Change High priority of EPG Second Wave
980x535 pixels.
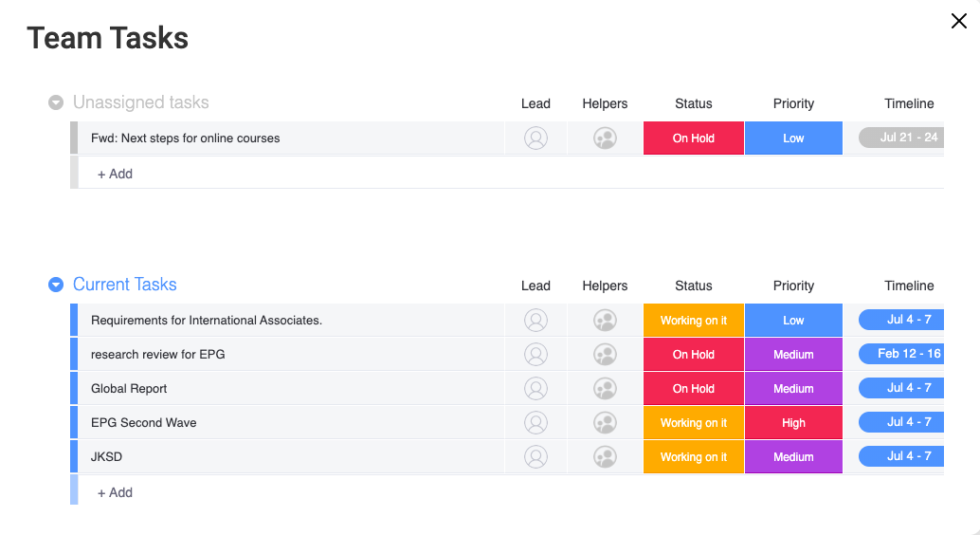(793, 423)
